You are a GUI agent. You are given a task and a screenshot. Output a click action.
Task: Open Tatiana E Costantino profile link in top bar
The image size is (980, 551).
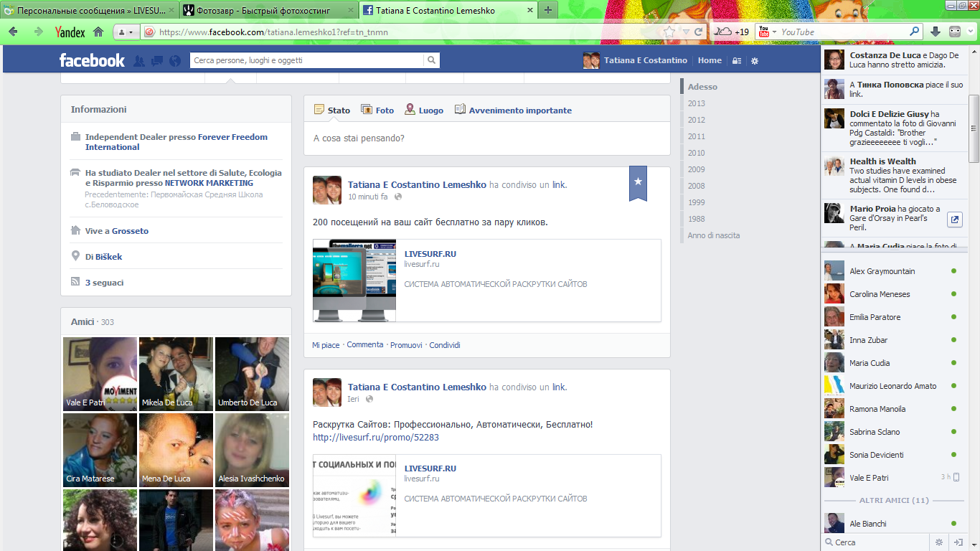pos(636,60)
